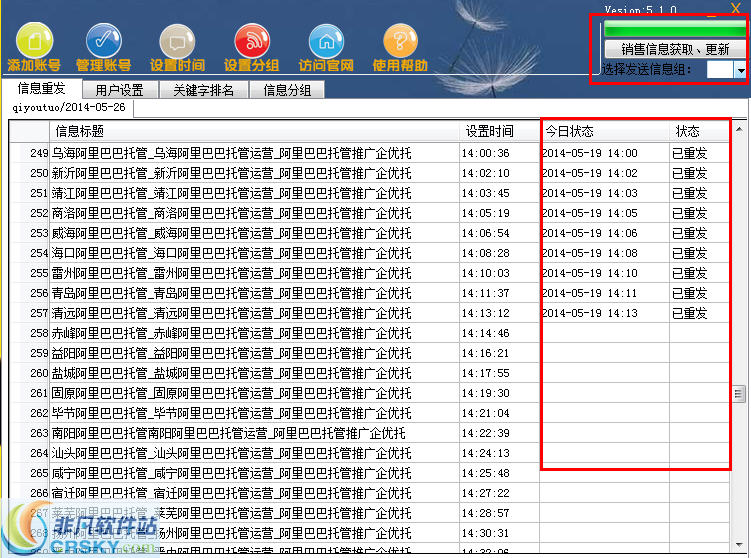Select row 252 商洛阿里巴巴托管

[369, 213]
